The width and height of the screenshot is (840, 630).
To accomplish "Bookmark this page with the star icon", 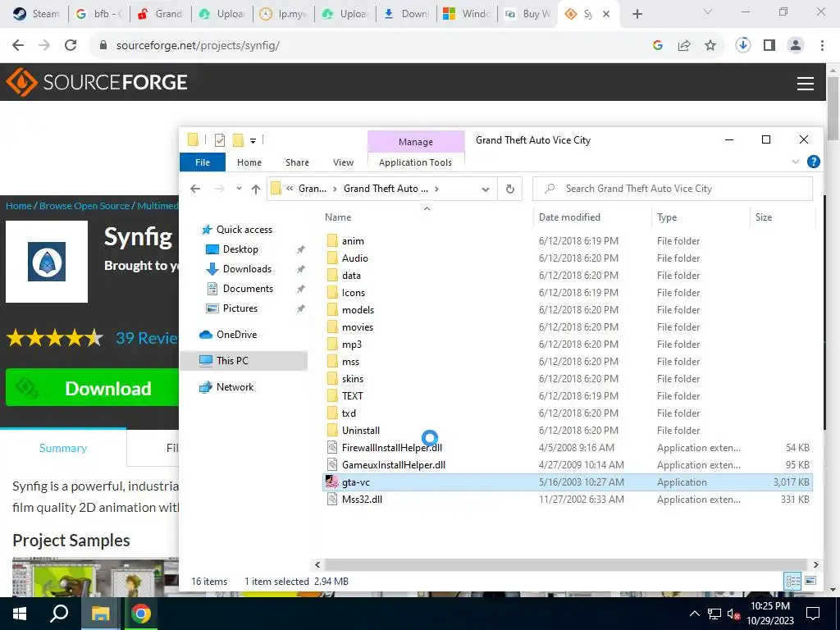I will [710, 46].
